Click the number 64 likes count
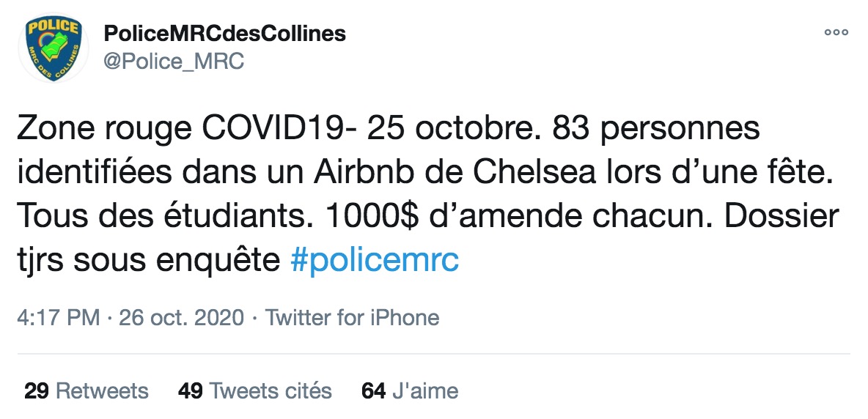 374,391
